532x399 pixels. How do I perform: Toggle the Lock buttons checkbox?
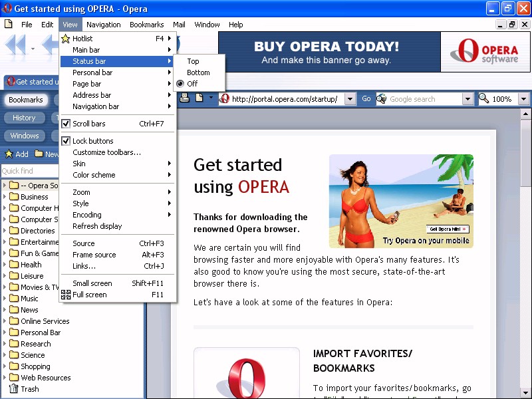coord(66,141)
